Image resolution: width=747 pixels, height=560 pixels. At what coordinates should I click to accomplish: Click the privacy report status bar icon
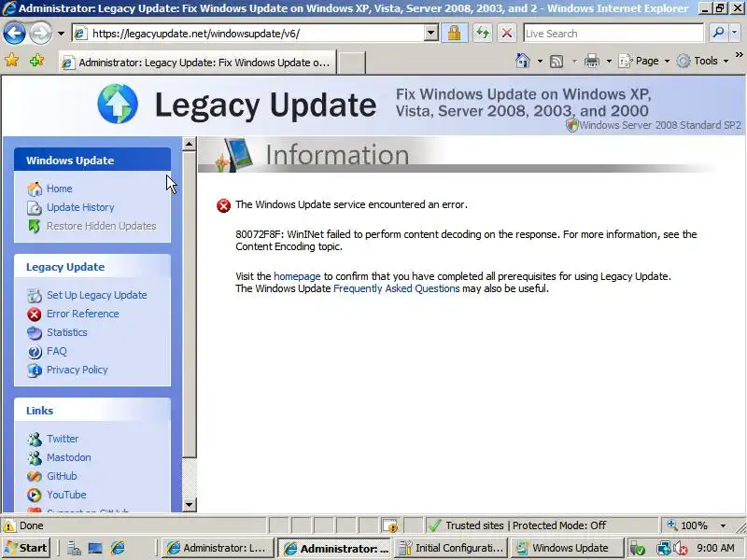(x=390, y=525)
